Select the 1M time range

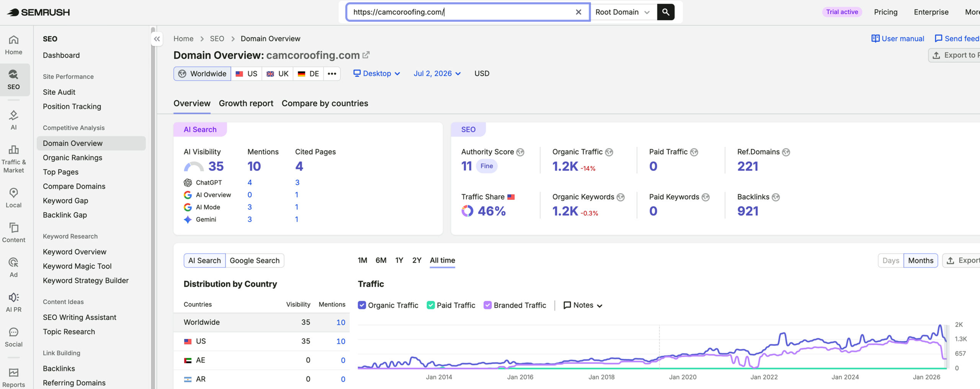(363, 260)
